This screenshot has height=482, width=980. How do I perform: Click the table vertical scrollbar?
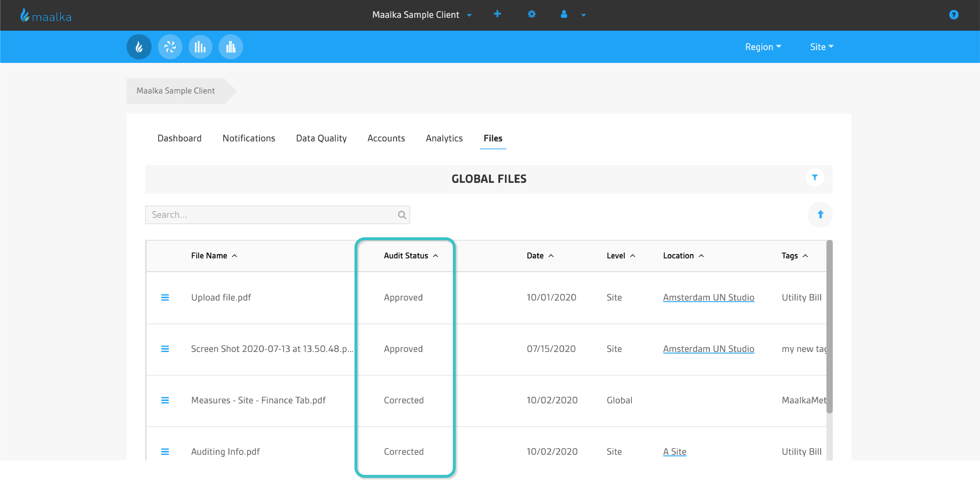(829, 326)
